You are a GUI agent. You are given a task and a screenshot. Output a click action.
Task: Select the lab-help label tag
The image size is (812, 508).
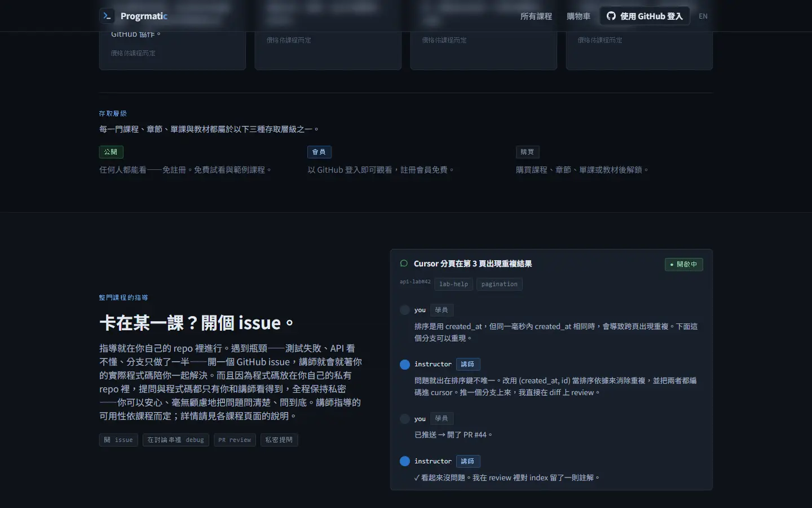click(453, 284)
